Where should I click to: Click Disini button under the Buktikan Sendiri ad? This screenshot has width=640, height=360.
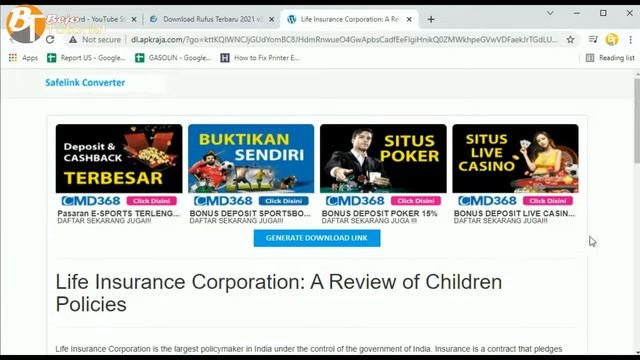tap(284, 201)
